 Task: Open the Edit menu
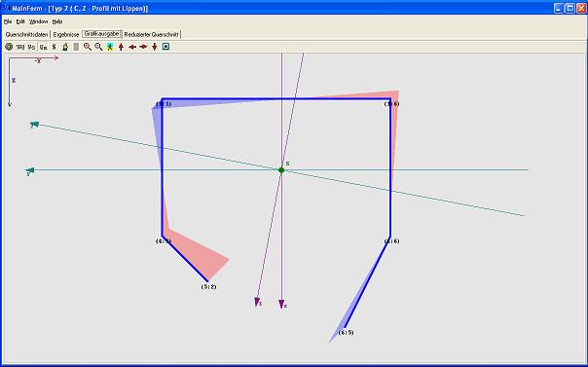(20, 21)
